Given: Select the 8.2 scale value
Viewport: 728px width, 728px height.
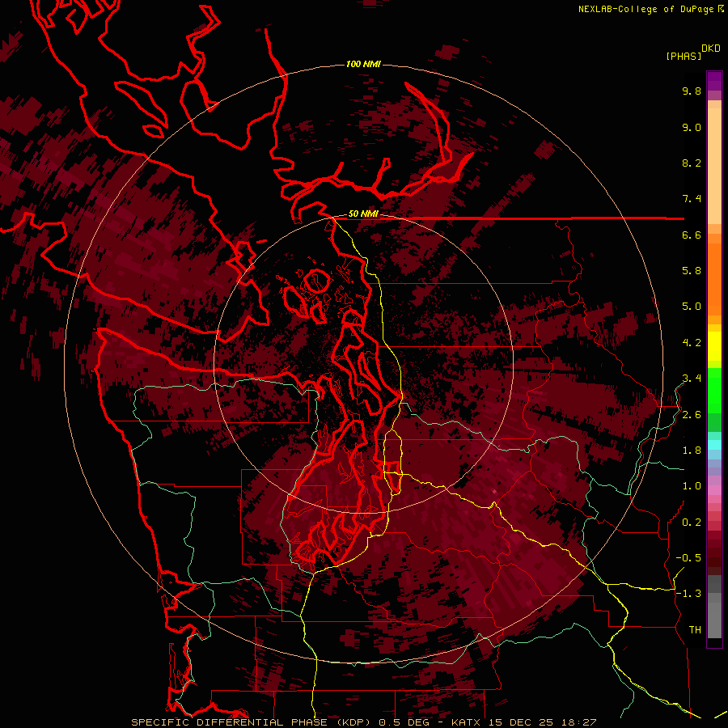Looking at the screenshot, I should point(692,163).
